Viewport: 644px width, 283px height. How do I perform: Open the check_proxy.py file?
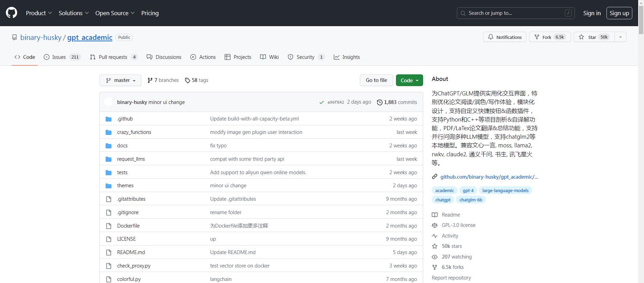[134, 266]
